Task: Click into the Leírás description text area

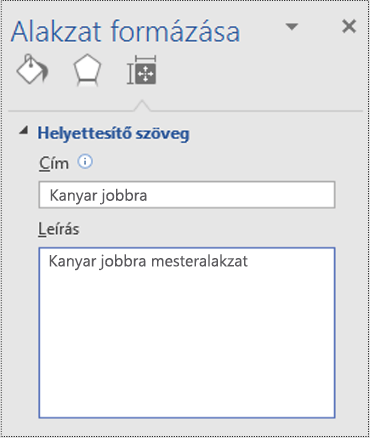Action: pyautogui.click(x=187, y=333)
